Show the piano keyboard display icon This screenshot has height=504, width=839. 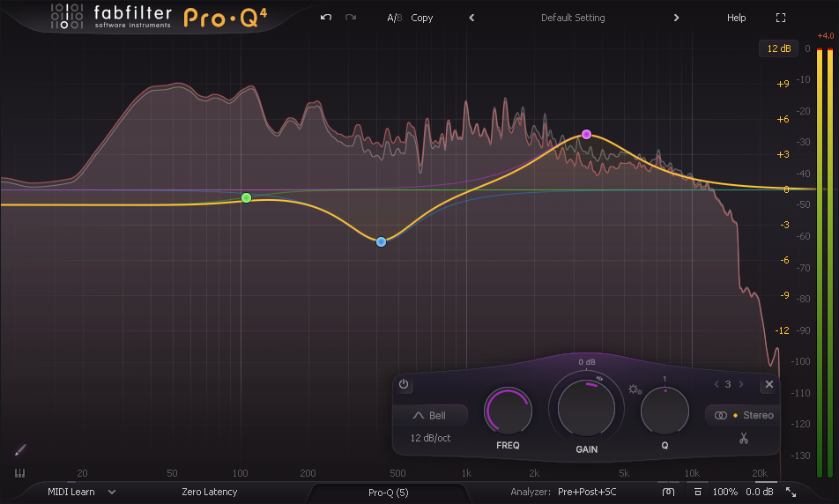click(x=20, y=473)
